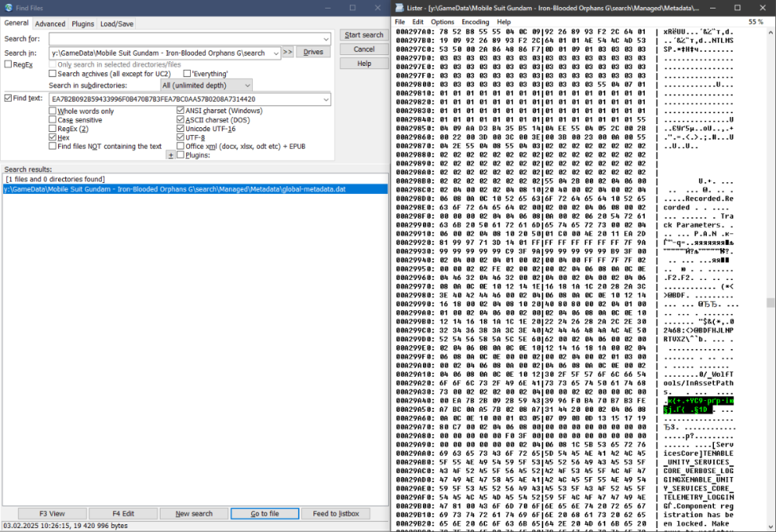The image size is (776, 532).
Task: Click the Go to file button
Action: click(x=264, y=513)
